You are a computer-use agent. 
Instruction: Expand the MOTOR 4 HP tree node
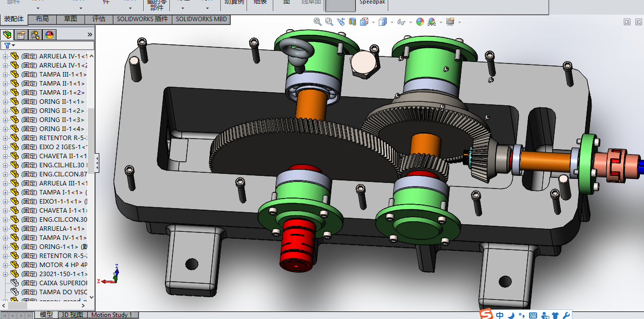(5, 265)
